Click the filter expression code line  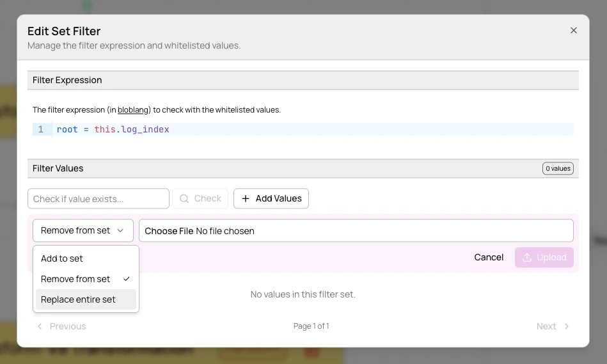point(313,129)
